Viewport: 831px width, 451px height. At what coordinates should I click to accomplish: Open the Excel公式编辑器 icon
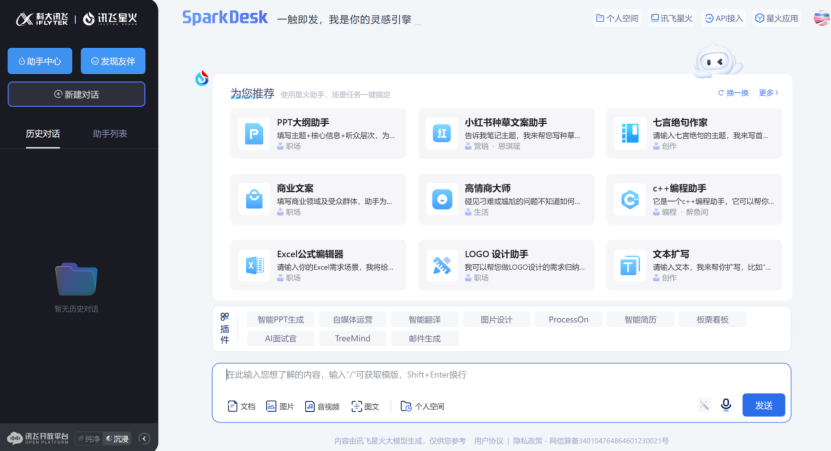click(254, 265)
